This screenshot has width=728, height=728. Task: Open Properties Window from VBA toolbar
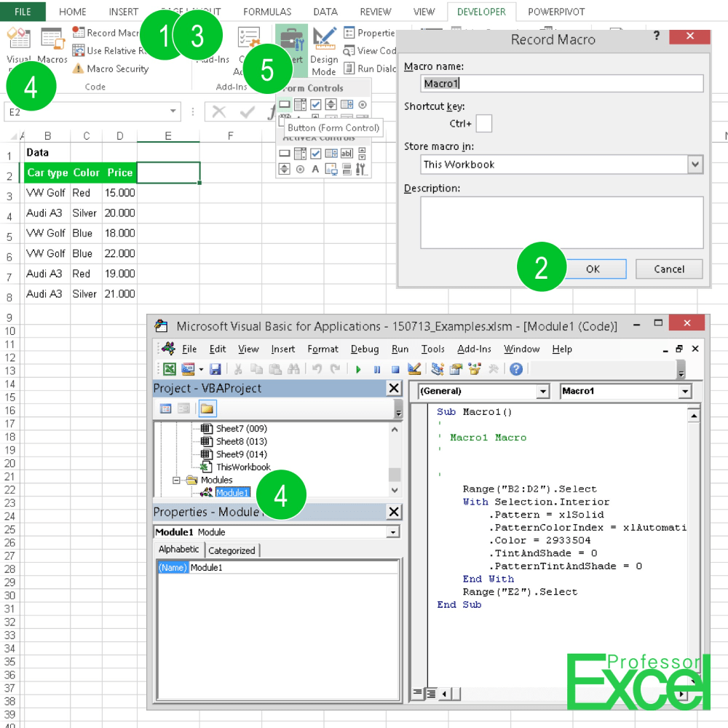[x=456, y=369]
